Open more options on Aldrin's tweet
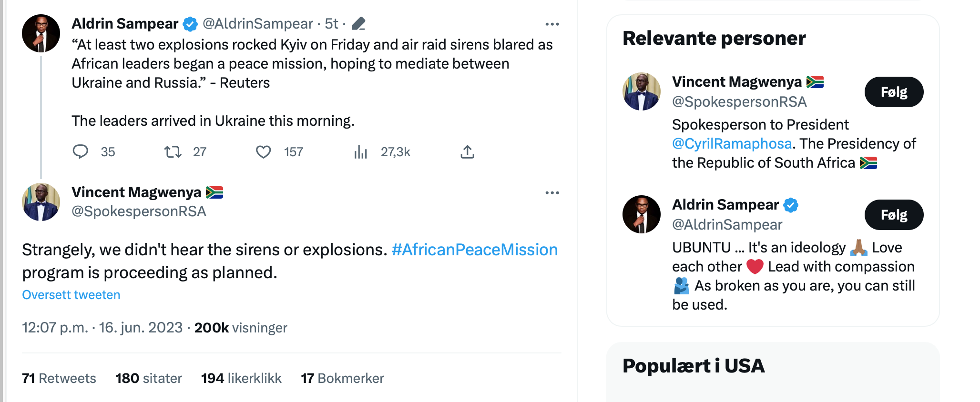This screenshot has height=402, width=980. (x=552, y=24)
